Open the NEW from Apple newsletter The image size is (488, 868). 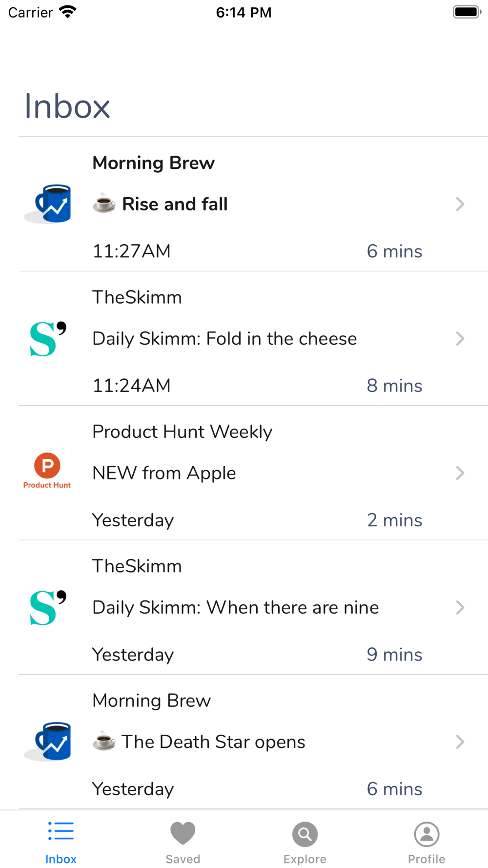tap(253, 473)
